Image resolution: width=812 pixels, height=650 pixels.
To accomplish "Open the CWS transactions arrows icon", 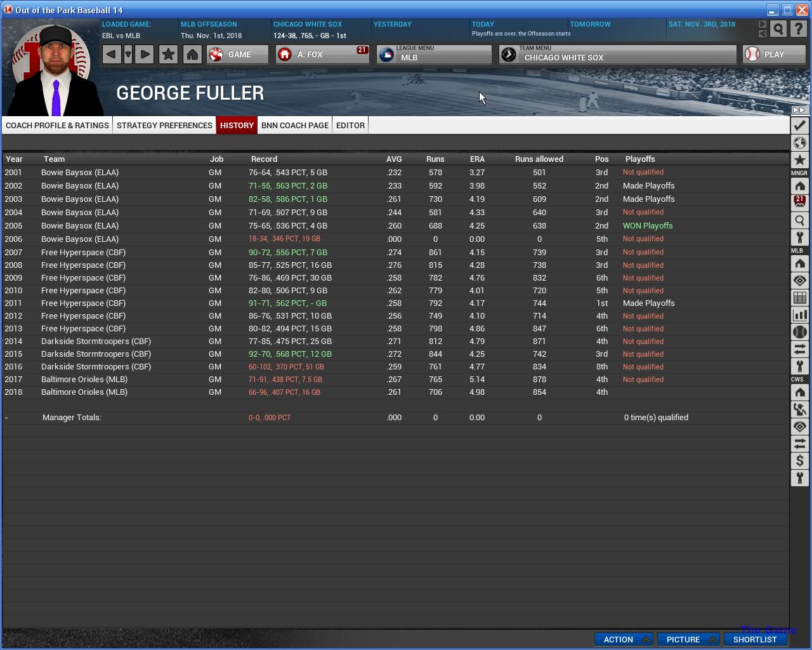I will [x=799, y=444].
